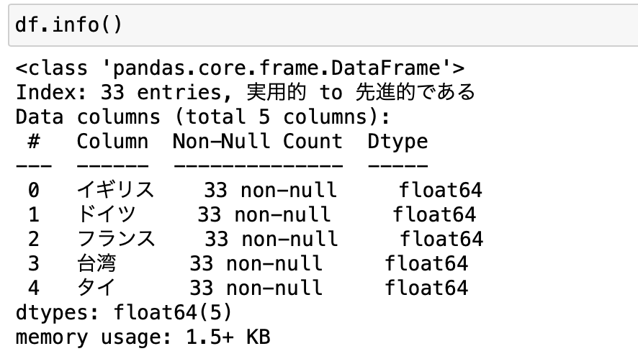
Task: Click the "memory usage: 1.5+ KB" line
Action: coord(143,337)
